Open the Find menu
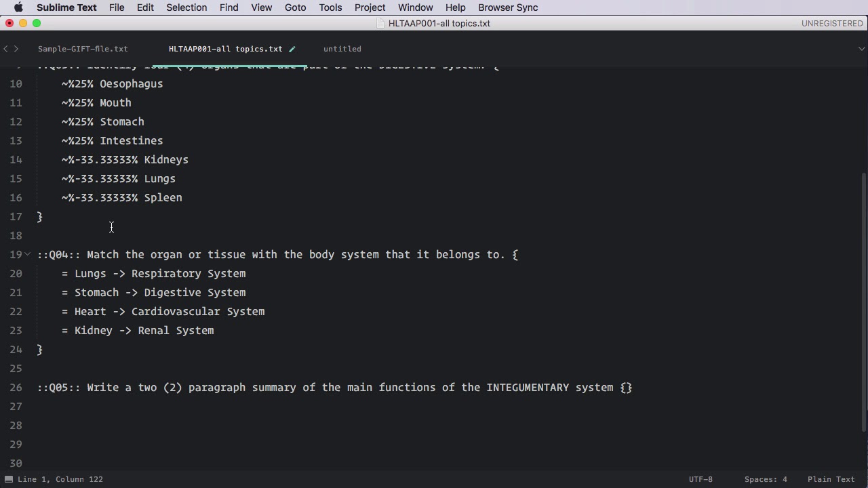 [229, 7]
